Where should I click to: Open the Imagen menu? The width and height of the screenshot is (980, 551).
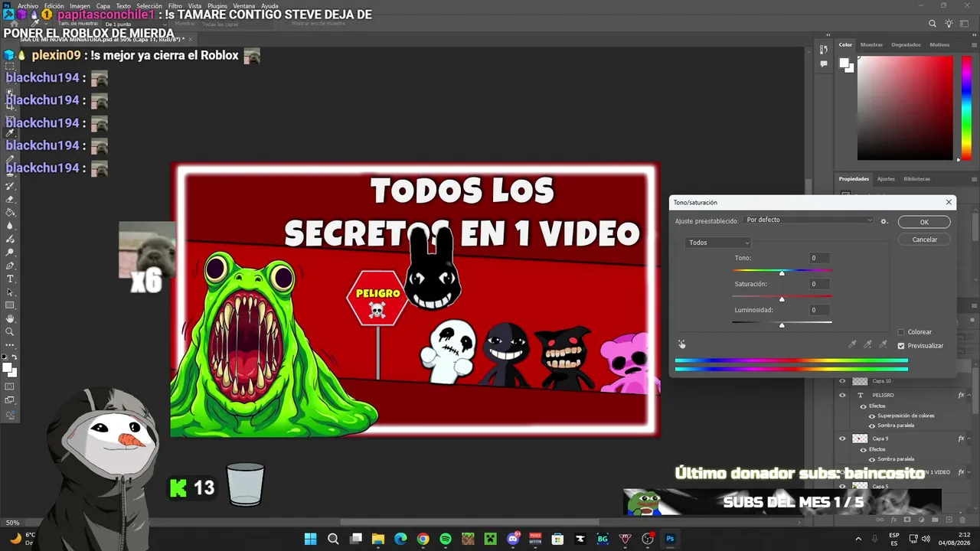point(80,5)
